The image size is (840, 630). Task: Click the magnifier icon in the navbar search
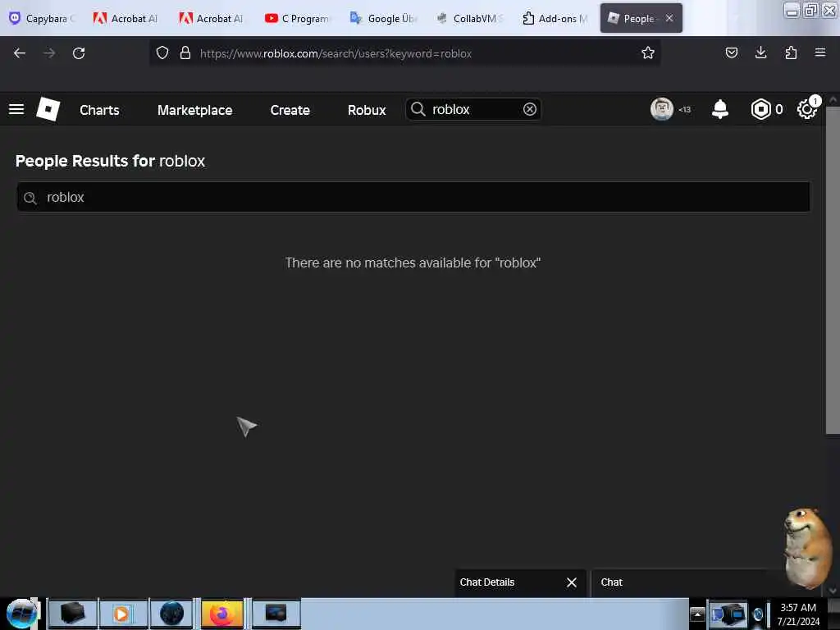click(418, 109)
